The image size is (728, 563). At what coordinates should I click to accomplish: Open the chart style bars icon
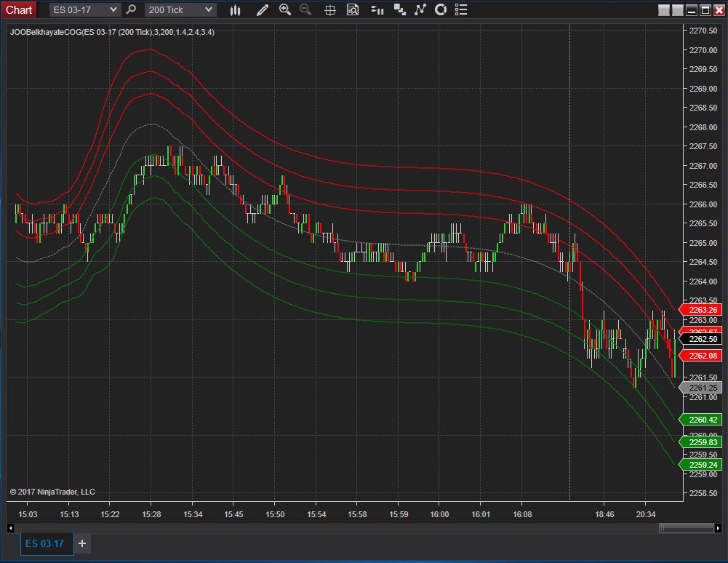(x=235, y=9)
